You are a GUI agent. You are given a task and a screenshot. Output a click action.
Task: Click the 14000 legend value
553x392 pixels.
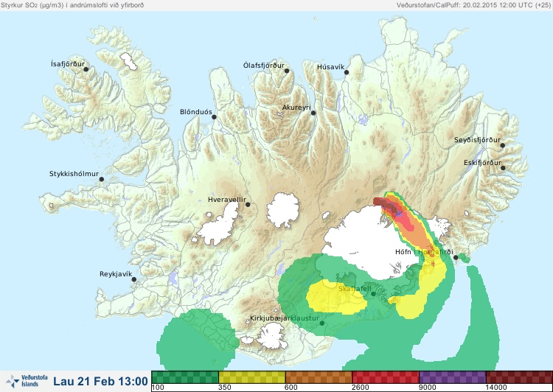pyautogui.click(x=496, y=388)
